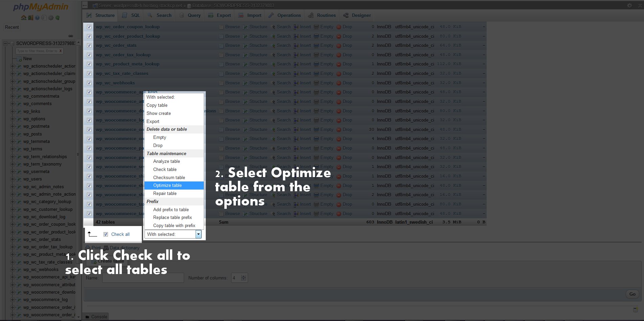Click the Number of columns stepper
This screenshot has height=321, width=644.
[x=243, y=278]
